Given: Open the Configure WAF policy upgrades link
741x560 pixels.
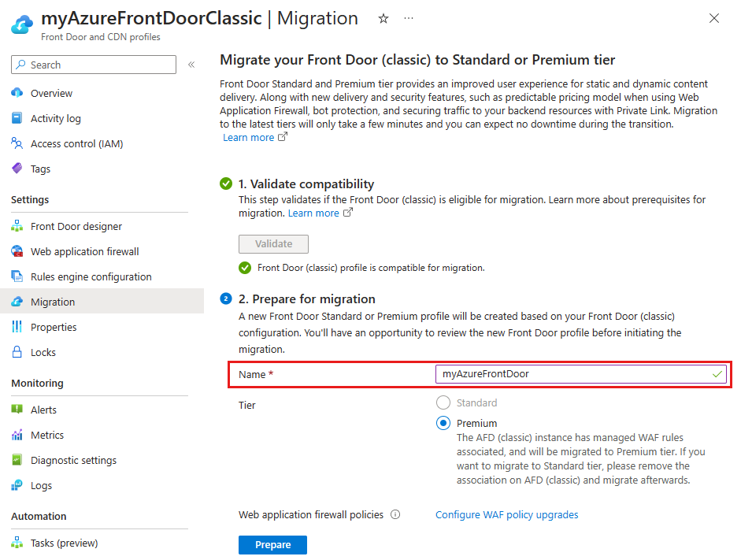Looking at the screenshot, I should tap(506, 514).
